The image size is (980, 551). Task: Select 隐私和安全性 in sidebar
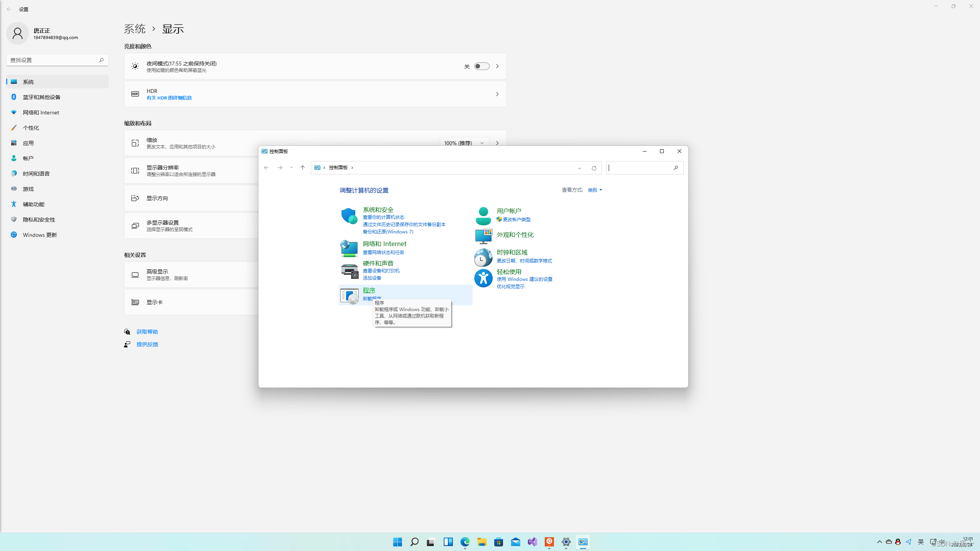click(57, 220)
